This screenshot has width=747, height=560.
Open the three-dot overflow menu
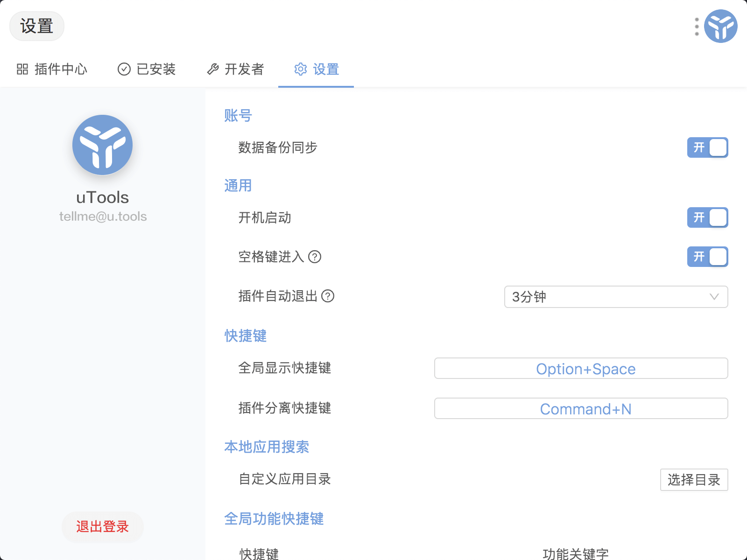tap(697, 26)
